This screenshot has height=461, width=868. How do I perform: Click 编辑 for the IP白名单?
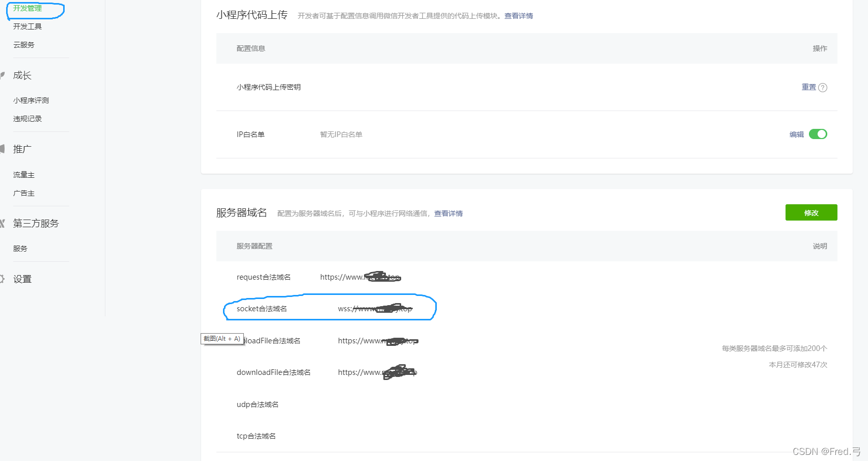click(797, 134)
